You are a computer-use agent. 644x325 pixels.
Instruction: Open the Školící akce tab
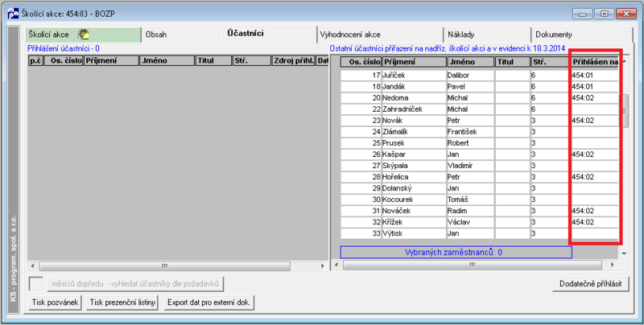click(x=83, y=35)
